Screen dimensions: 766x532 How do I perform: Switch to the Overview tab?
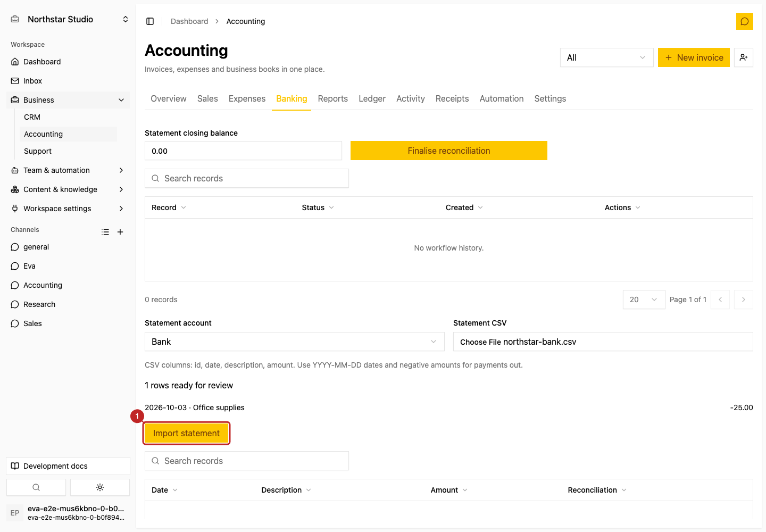click(x=169, y=98)
